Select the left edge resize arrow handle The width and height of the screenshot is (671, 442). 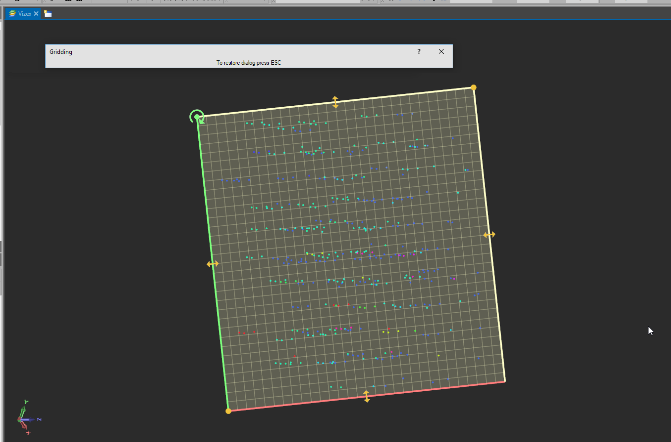click(x=212, y=264)
